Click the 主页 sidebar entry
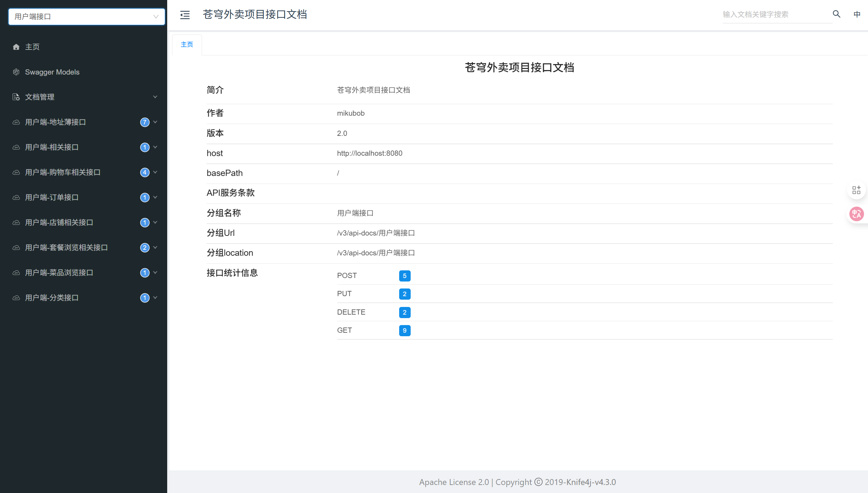Image resolution: width=868 pixels, height=493 pixels. click(x=32, y=47)
